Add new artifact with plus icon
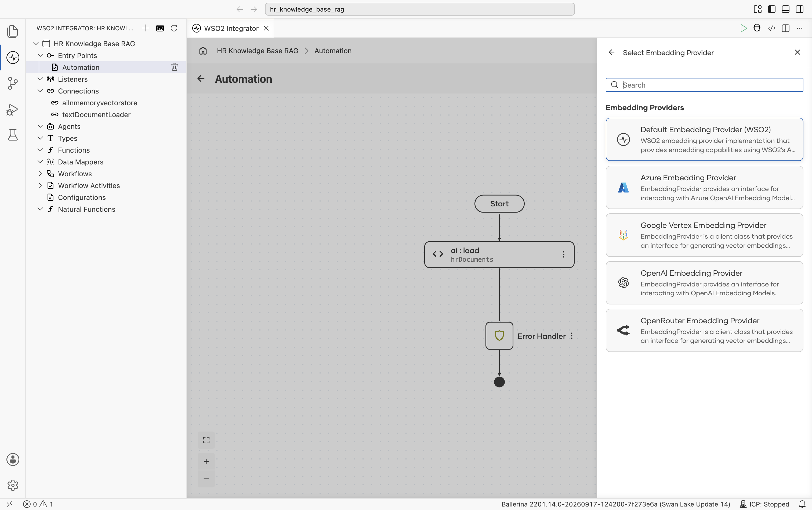Viewport: 812px width, 510px height. click(x=146, y=28)
